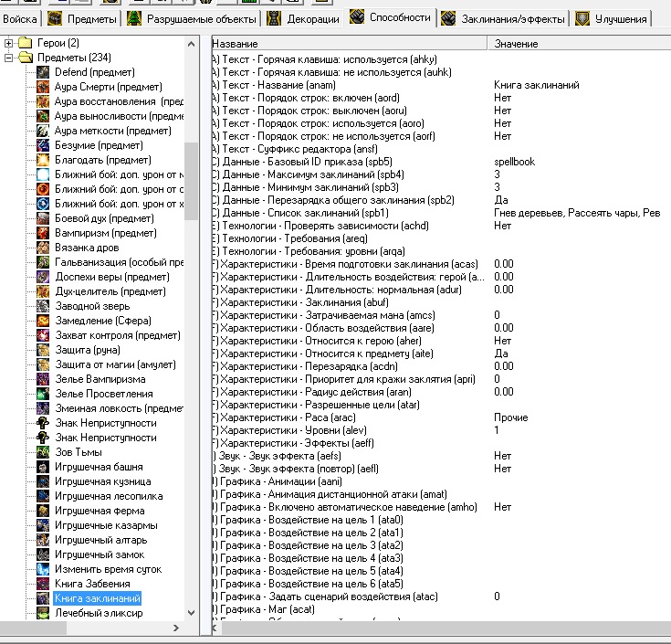Image resolution: width=671 pixels, height=644 pixels.
Task: Open the Разрушаемые объекты tab
Action: [192, 19]
